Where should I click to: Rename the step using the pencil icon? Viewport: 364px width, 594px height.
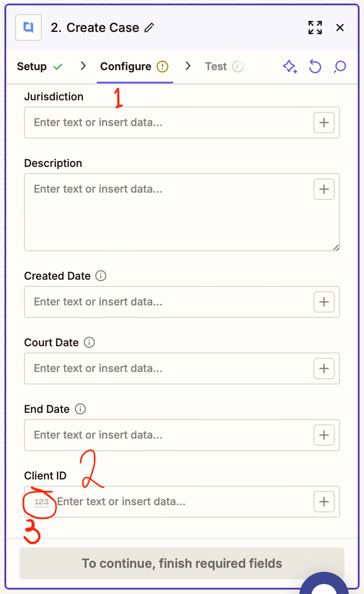coord(150,28)
